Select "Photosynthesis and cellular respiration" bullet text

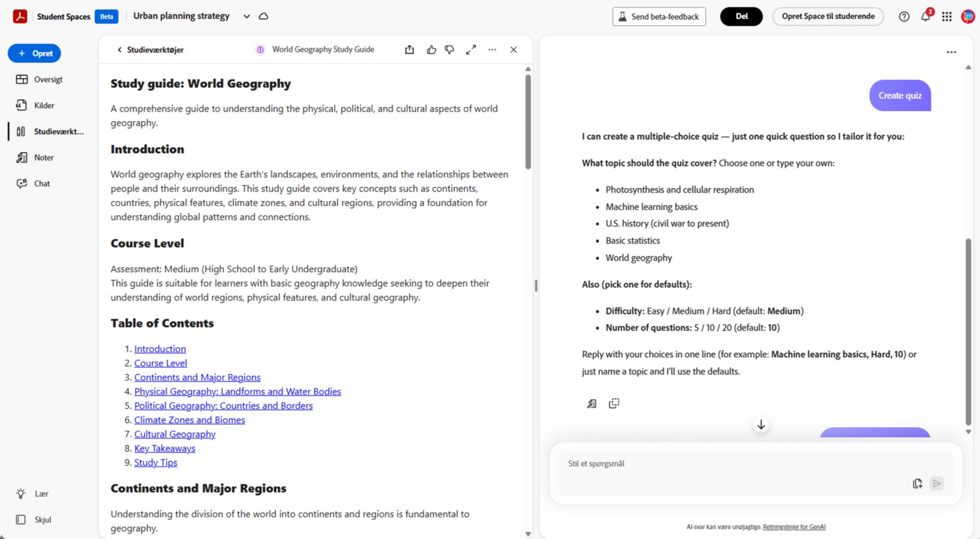coord(679,189)
